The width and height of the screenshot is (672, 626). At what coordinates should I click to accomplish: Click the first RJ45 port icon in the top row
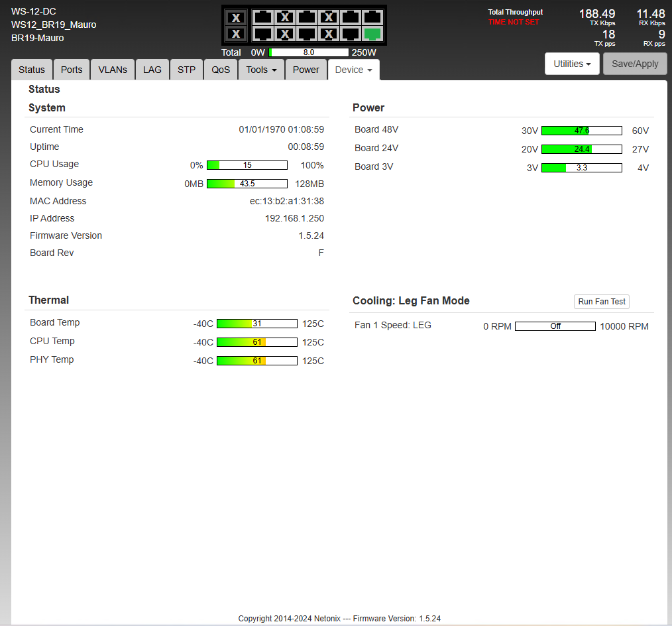tap(263, 18)
